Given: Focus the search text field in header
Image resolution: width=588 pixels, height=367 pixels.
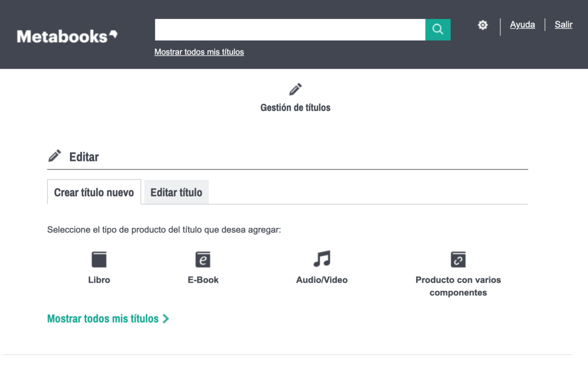Looking at the screenshot, I should (x=290, y=30).
